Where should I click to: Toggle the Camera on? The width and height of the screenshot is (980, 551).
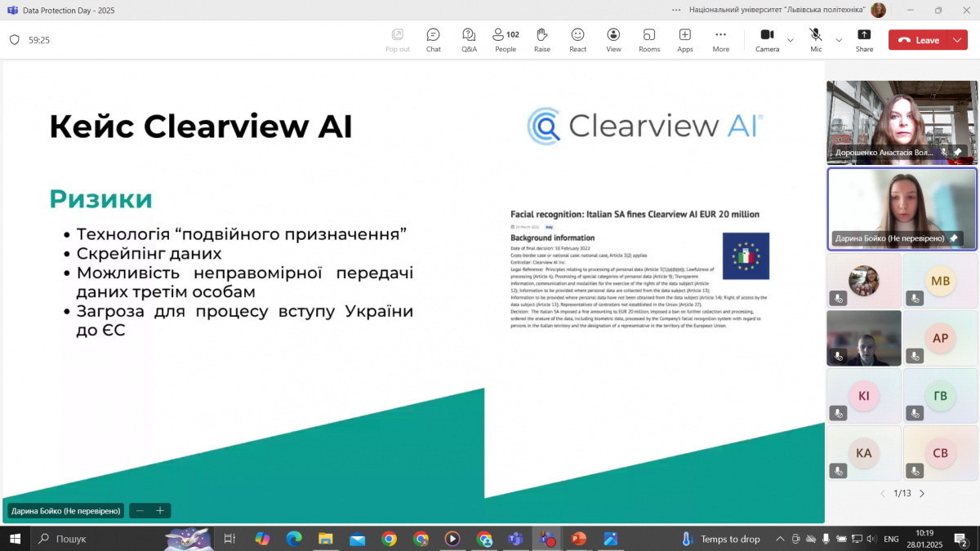coord(767,39)
